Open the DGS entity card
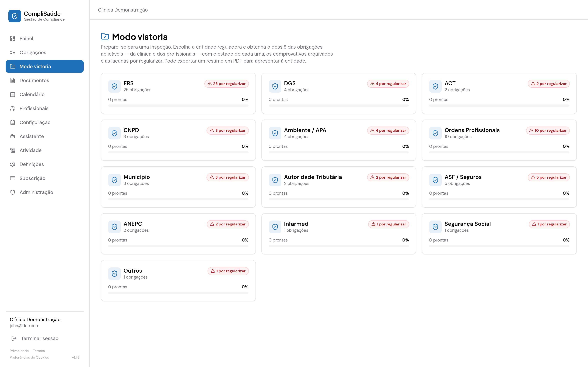The width and height of the screenshot is (588, 367). [x=339, y=93]
